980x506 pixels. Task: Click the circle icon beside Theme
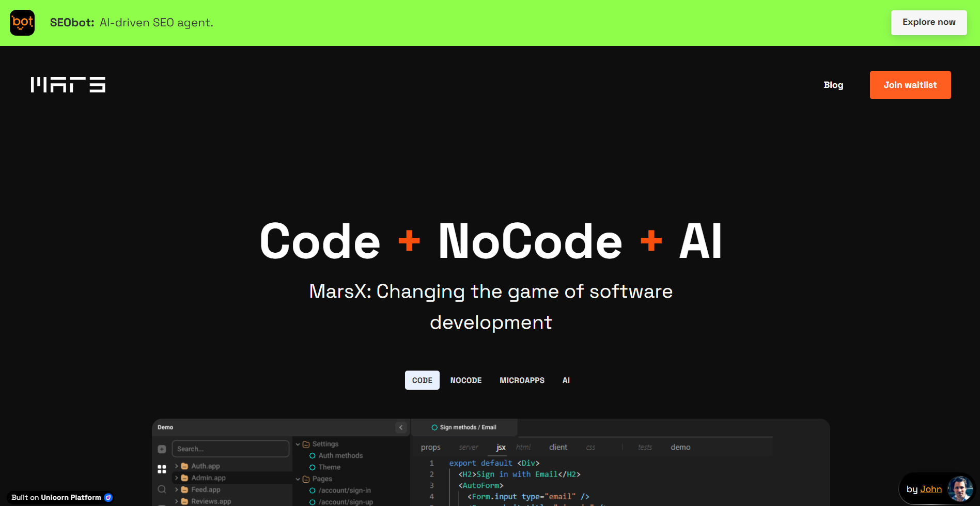(312, 467)
